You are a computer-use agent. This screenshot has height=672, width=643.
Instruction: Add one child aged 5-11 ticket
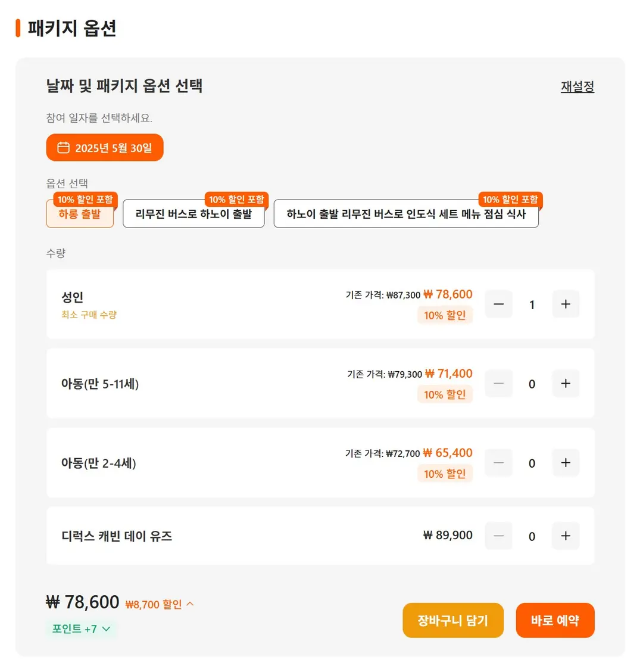(x=566, y=383)
